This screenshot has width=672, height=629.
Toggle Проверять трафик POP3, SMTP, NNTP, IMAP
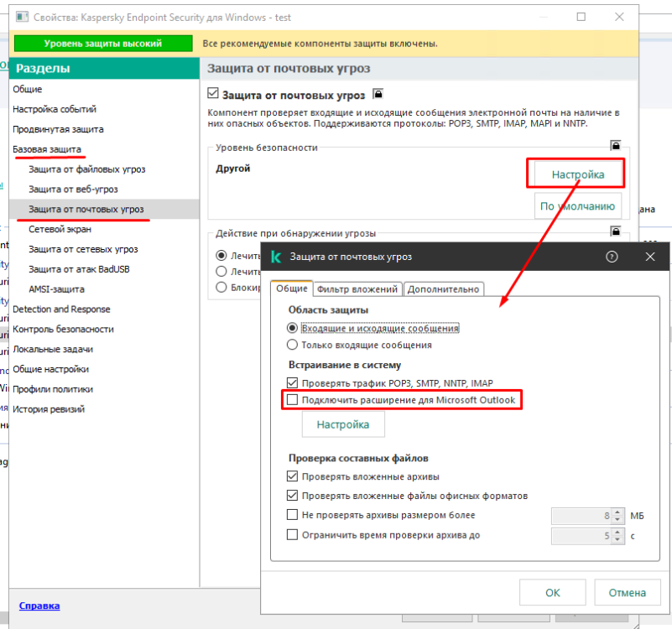point(292,382)
